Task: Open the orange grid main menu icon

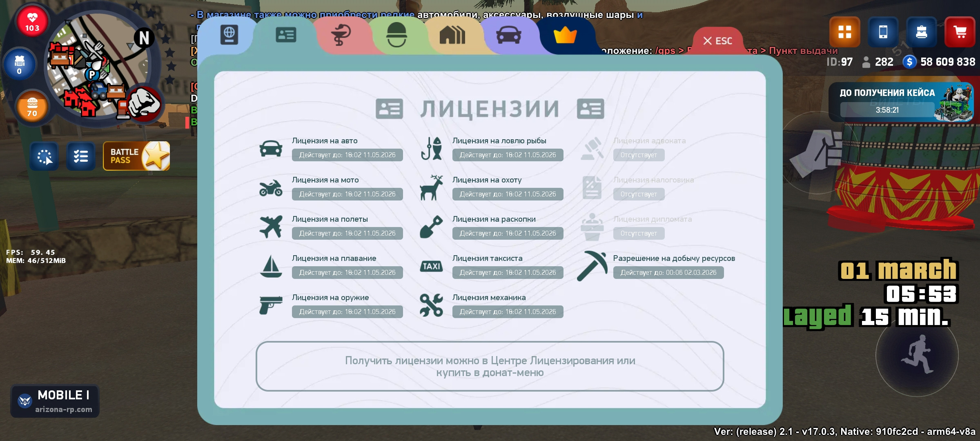Action: point(844,32)
